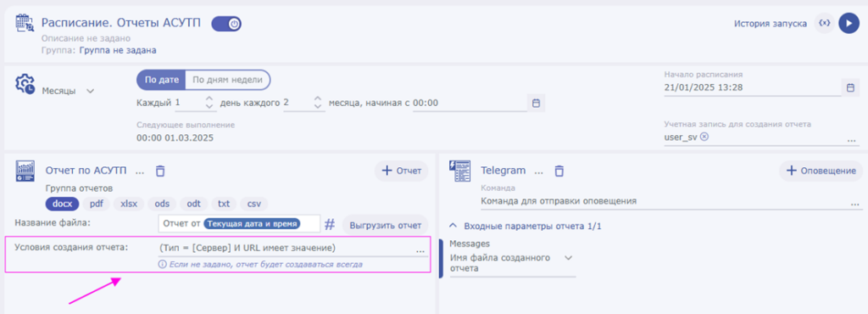Delete the Отчет по АСУТП report
This screenshot has height=314, width=868.
click(x=160, y=171)
